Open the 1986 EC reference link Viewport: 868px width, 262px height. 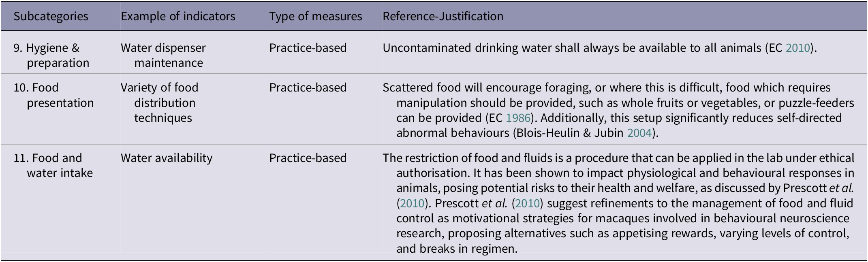[x=518, y=118]
